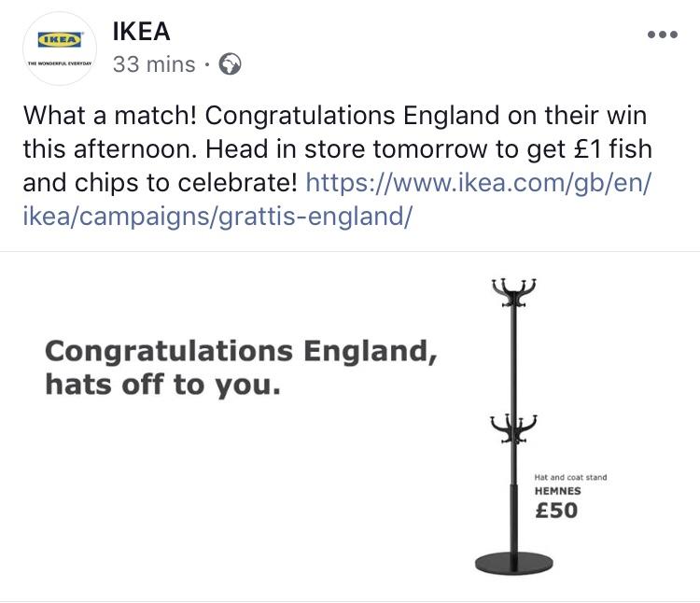
Task: Click the 'Congratulations England, hats off' headline
Action: [241, 368]
